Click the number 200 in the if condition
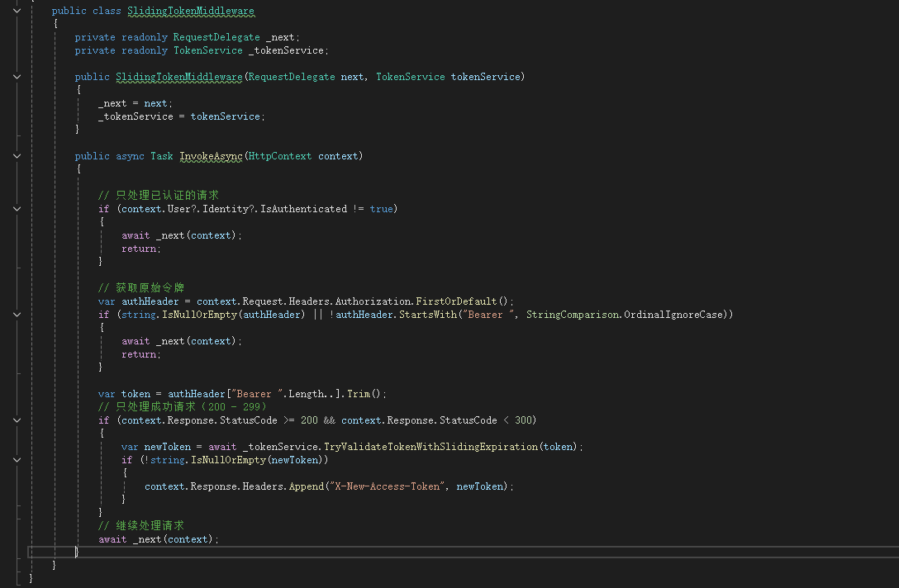 [x=309, y=420]
